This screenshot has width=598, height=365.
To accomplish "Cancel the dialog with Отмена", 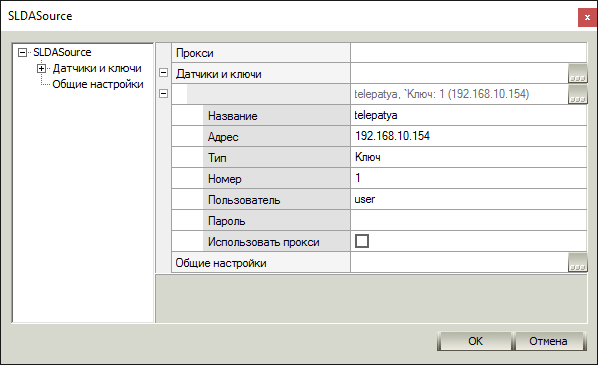I will coord(548,341).
